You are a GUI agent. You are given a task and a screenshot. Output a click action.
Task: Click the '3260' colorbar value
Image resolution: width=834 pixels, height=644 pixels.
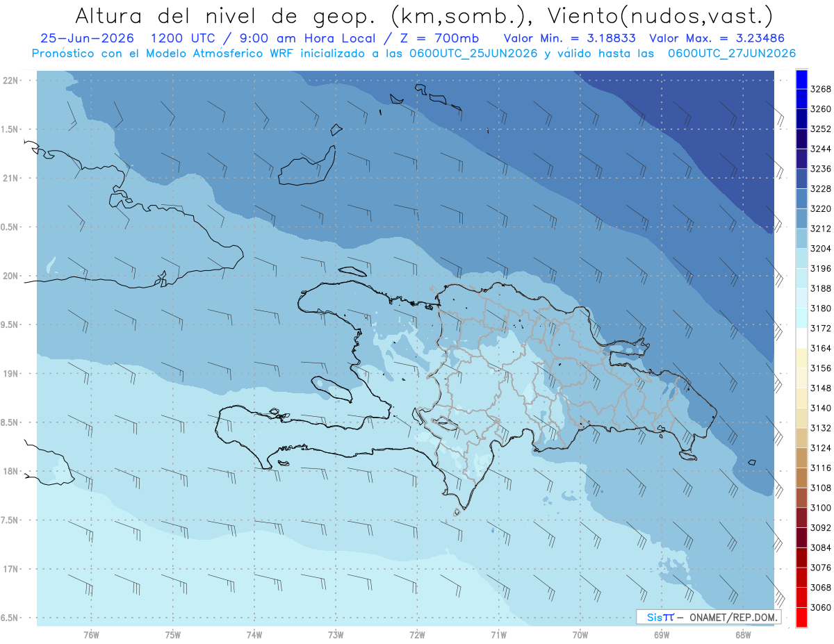click(x=821, y=109)
